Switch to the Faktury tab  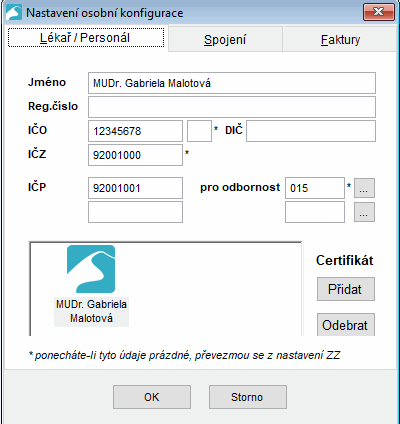tap(341, 39)
